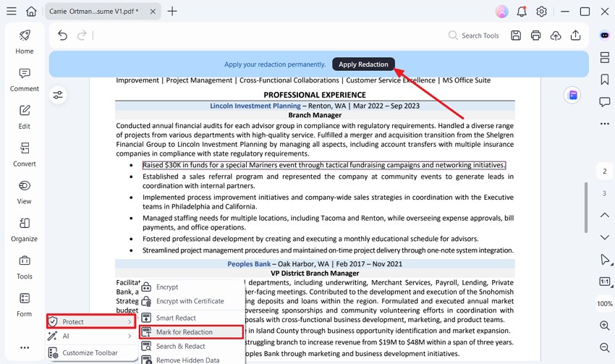Open the hamburger main menu
This screenshot has width=615, height=364.
(12, 11)
